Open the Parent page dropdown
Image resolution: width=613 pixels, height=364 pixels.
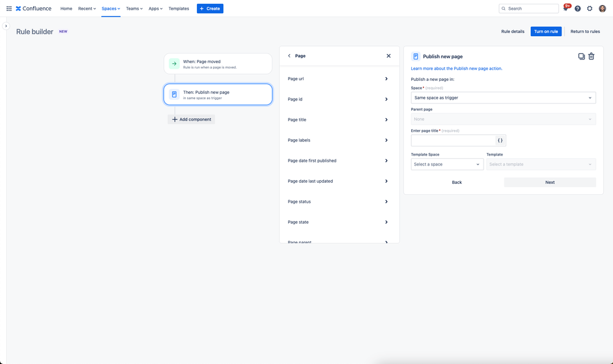503,119
